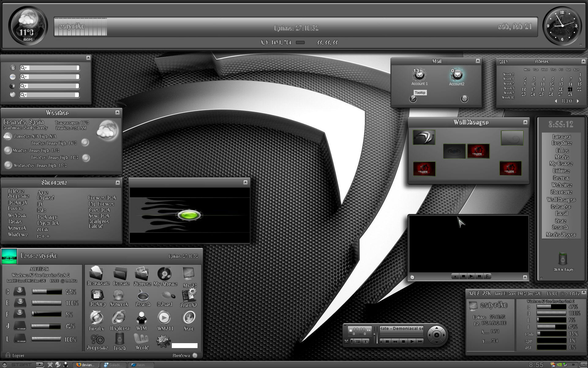Click TODAY in calendar widget
This screenshot has height=368, width=588.
pyautogui.click(x=567, y=101)
